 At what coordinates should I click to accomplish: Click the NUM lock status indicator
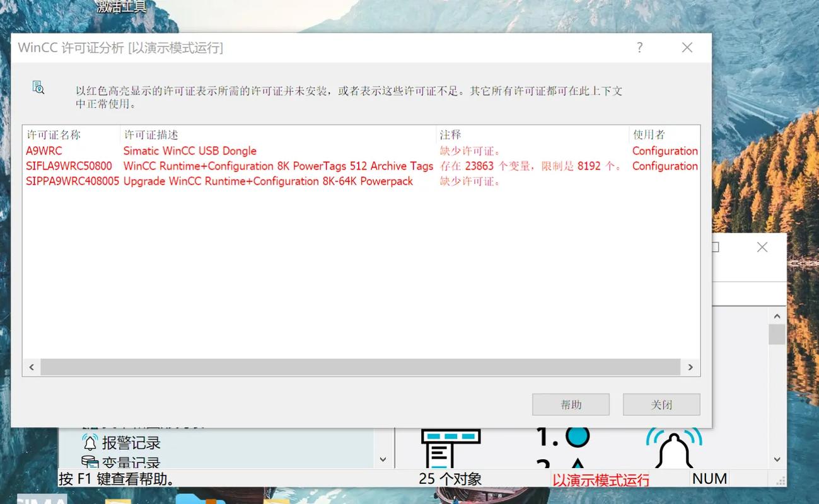(x=709, y=478)
